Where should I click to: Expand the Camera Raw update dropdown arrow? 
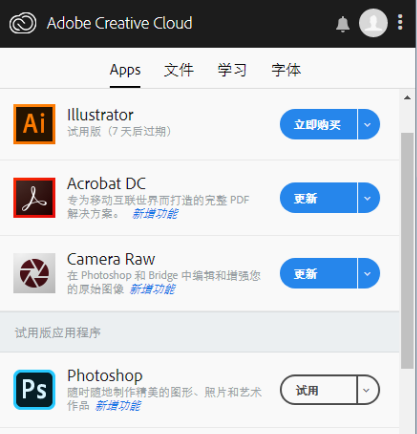368,273
